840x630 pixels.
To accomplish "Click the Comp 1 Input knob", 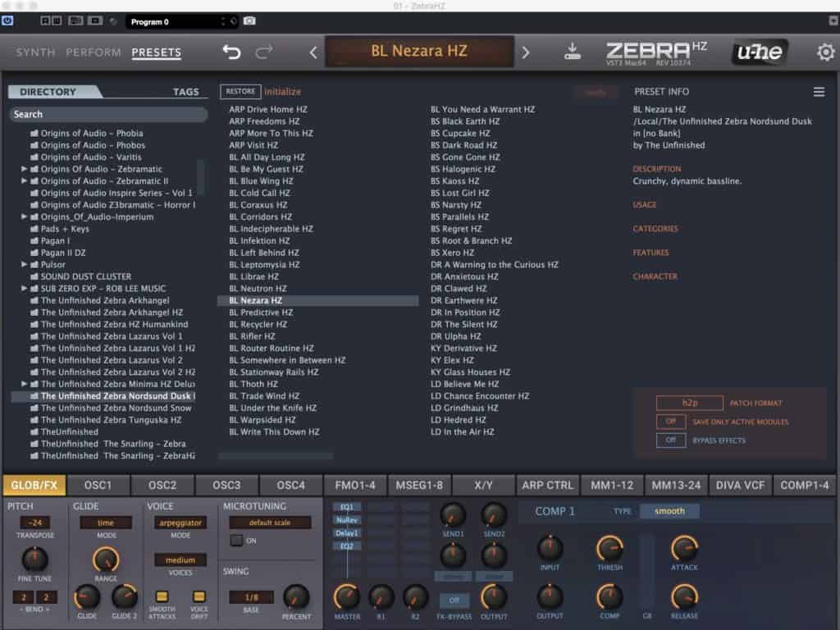I will coord(550,549).
